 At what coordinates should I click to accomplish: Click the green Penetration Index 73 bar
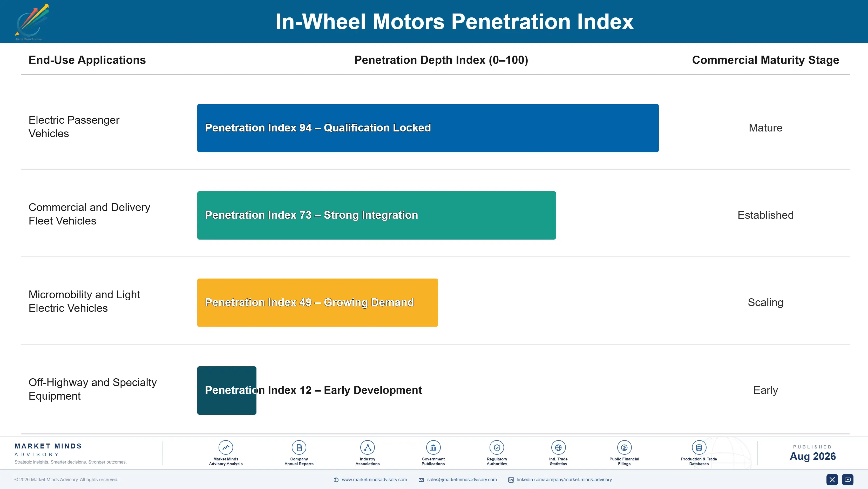[x=376, y=215]
